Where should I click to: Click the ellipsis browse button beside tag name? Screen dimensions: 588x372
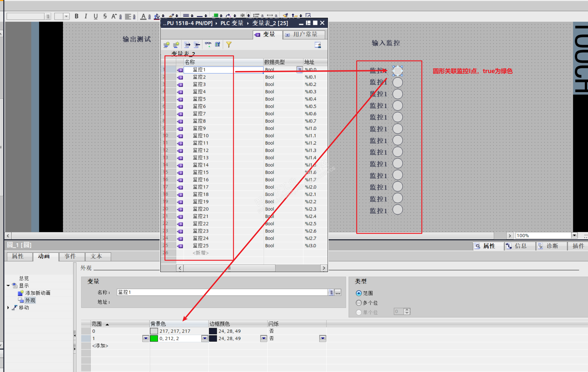coord(338,292)
